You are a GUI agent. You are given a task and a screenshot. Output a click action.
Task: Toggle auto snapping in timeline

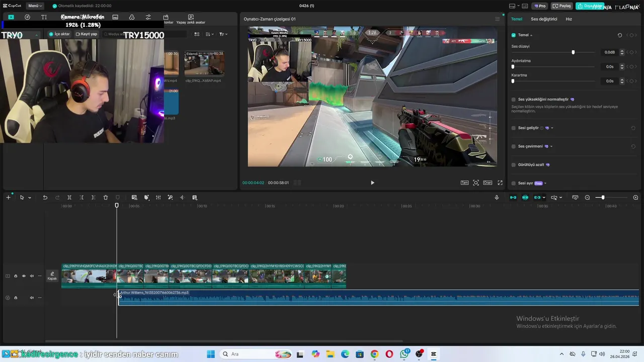[x=525, y=198]
